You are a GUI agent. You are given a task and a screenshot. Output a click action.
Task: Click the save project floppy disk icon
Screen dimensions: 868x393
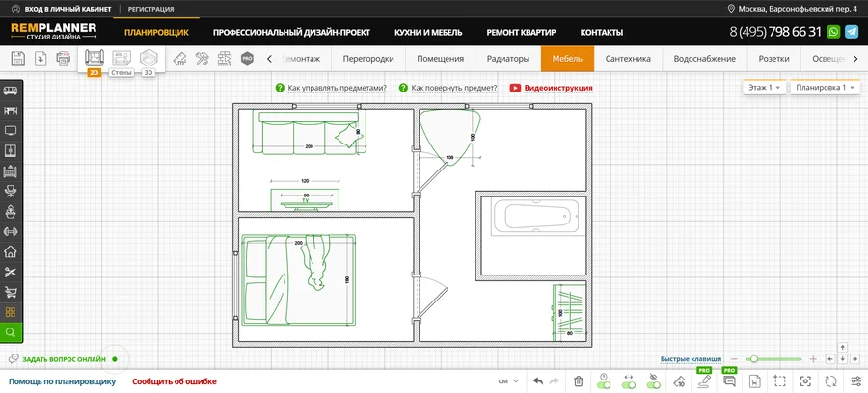click(x=17, y=59)
